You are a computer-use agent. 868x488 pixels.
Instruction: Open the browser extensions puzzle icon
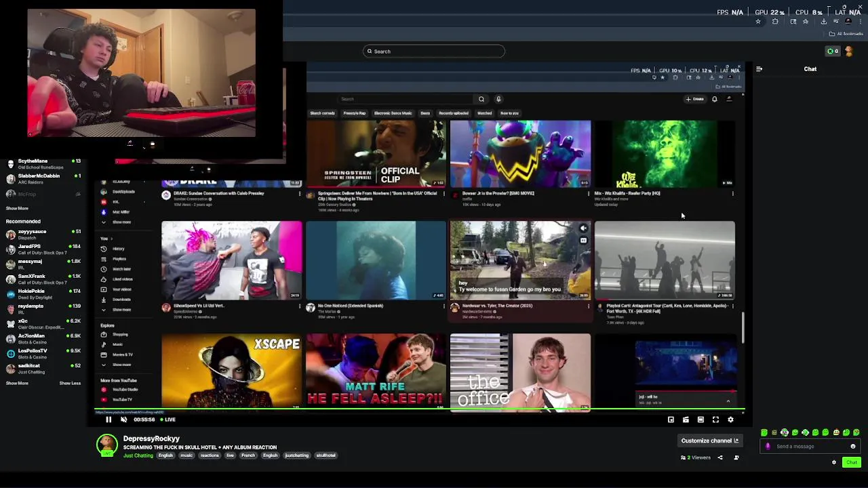775,22
